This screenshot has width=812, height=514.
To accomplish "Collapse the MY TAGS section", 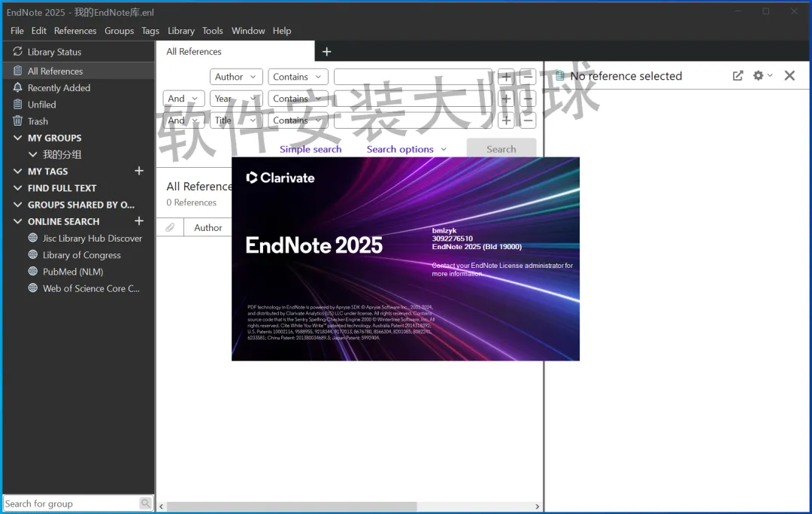I will 17,171.
